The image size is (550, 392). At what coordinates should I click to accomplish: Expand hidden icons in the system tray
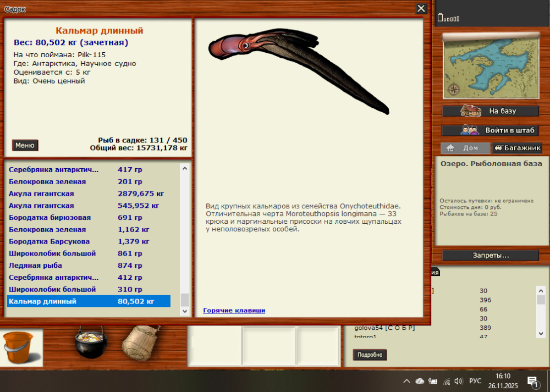(407, 380)
